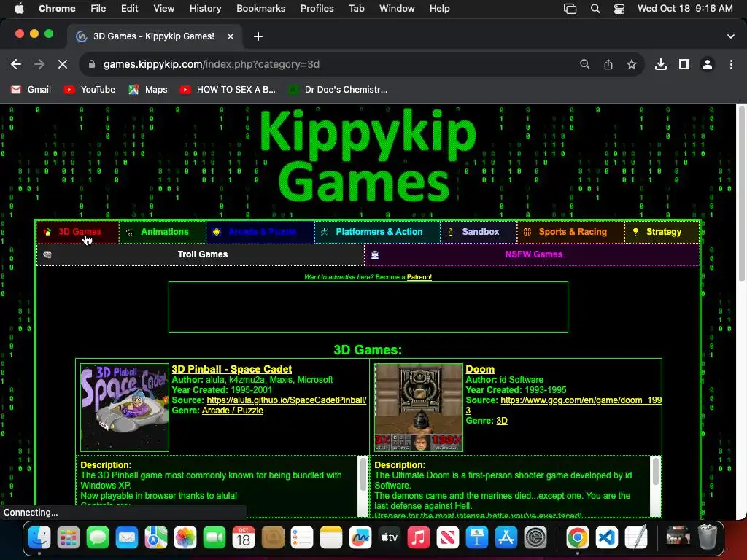Open the Troll Games category

tap(201, 254)
